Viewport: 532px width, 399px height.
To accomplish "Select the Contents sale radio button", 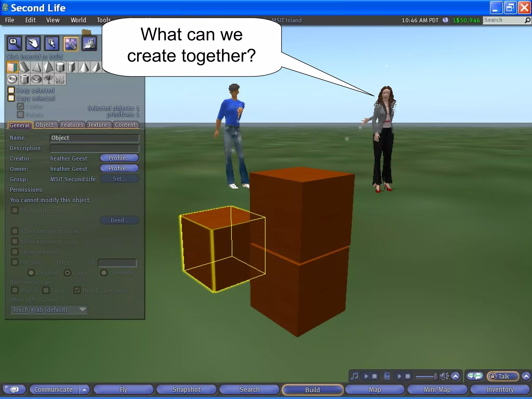I will tap(104, 272).
